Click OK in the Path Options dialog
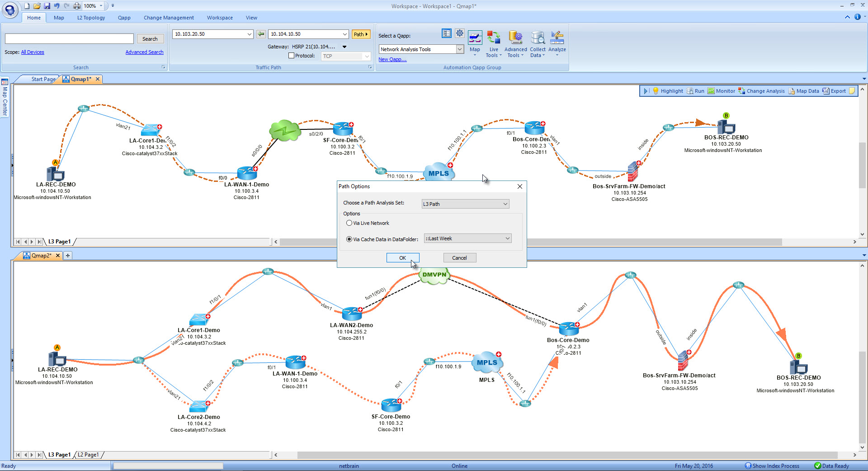868x471 pixels. point(402,257)
